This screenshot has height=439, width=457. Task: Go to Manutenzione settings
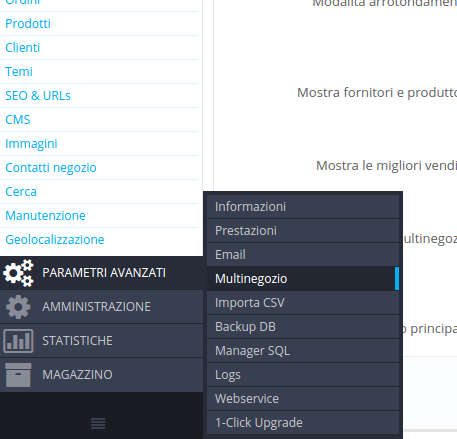45,216
